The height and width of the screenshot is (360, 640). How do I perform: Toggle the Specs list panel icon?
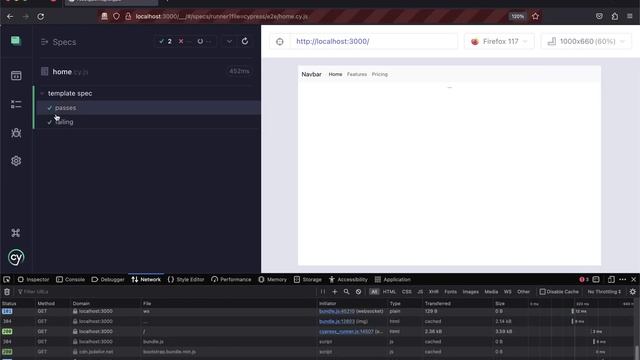click(x=44, y=42)
